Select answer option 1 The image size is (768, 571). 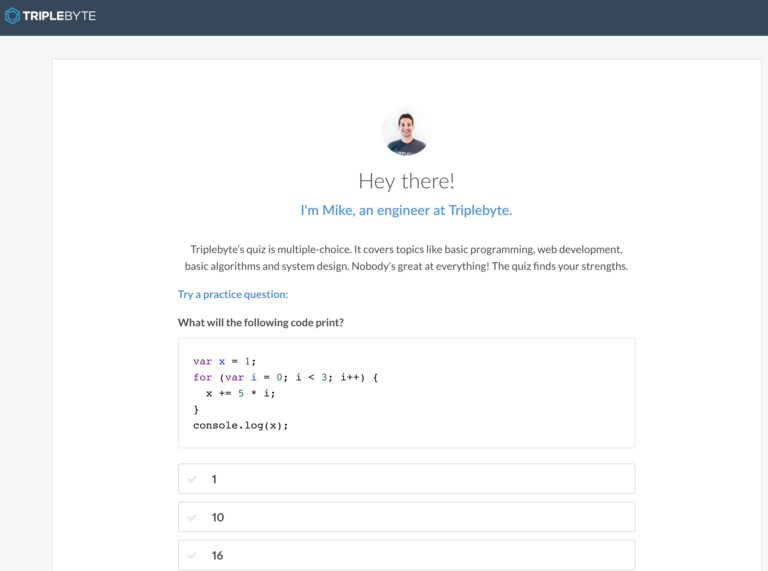coord(407,478)
